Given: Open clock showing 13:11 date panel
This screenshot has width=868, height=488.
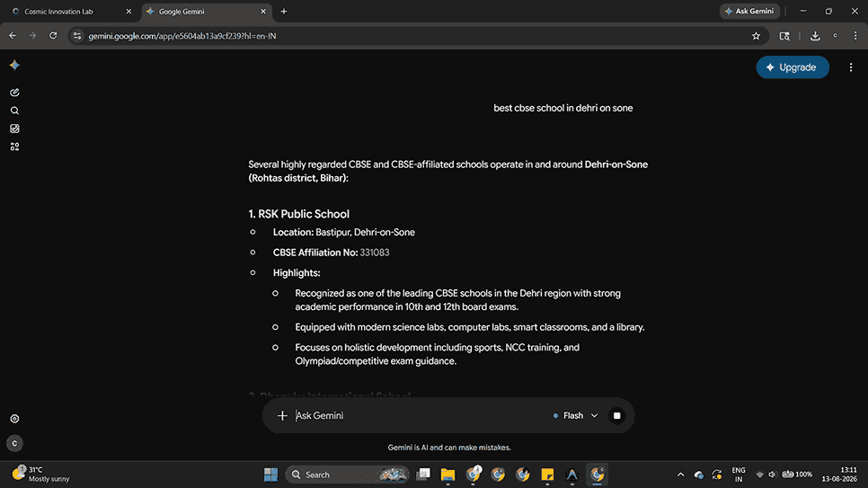Looking at the screenshot, I should (x=839, y=475).
